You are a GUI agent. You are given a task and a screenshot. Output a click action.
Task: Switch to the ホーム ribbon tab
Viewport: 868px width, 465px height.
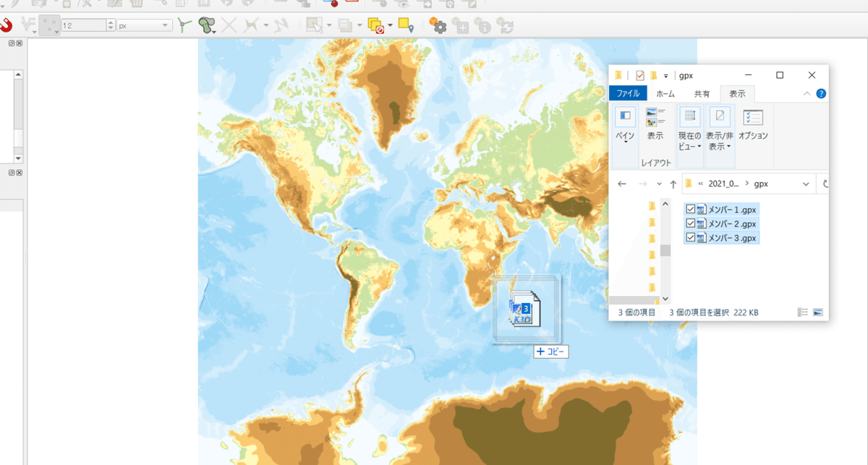coord(665,94)
